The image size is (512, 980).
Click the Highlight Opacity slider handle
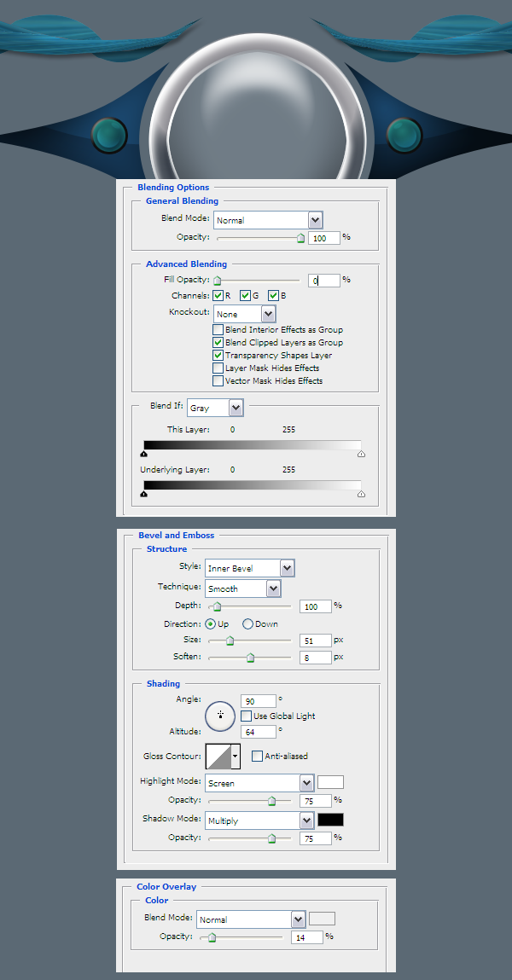[271, 801]
